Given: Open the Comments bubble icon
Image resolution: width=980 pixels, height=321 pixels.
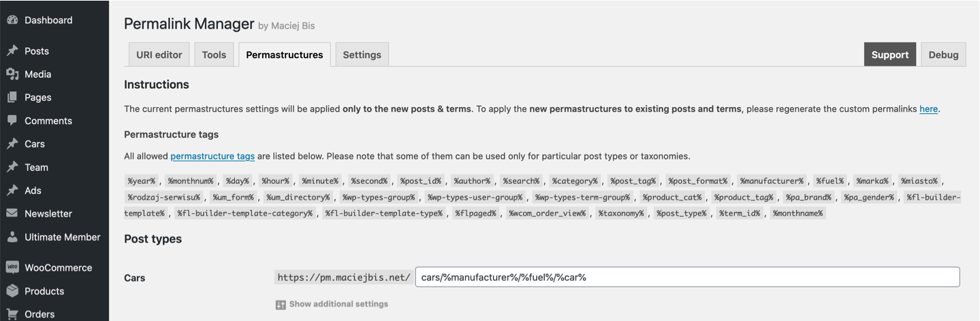Looking at the screenshot, I should [x=12, y=121].
